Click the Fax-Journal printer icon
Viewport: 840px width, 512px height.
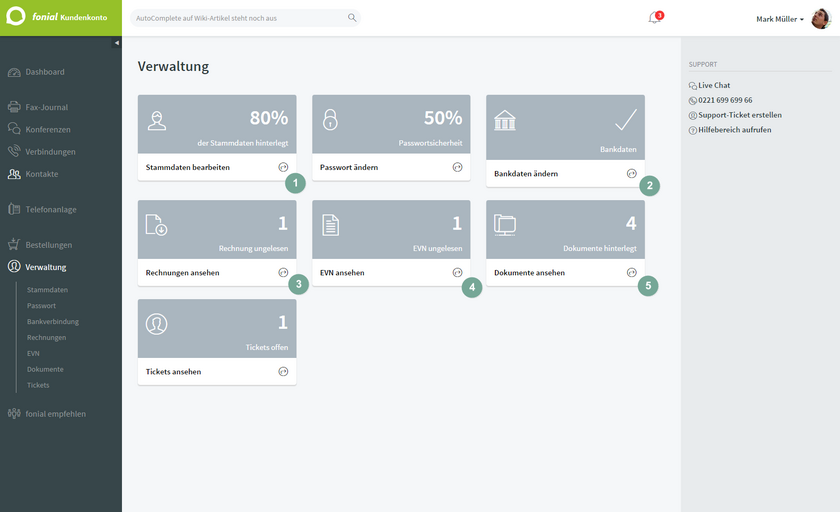14,107
